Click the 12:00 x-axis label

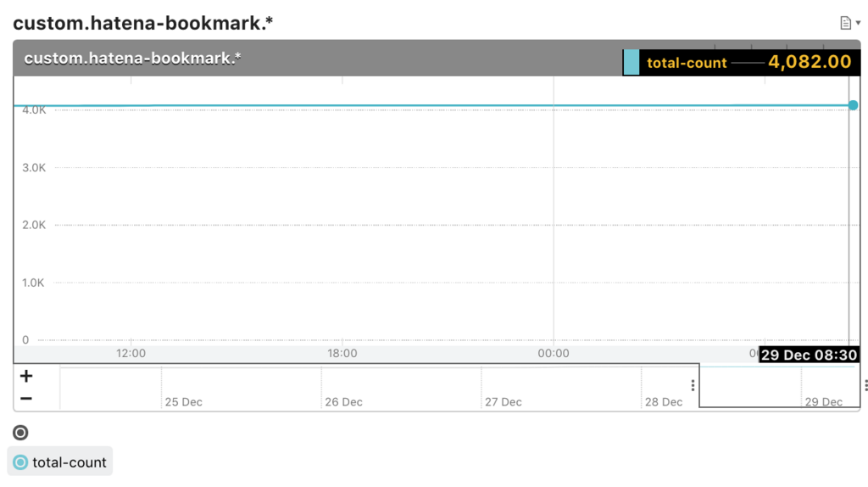coord(131,354)
